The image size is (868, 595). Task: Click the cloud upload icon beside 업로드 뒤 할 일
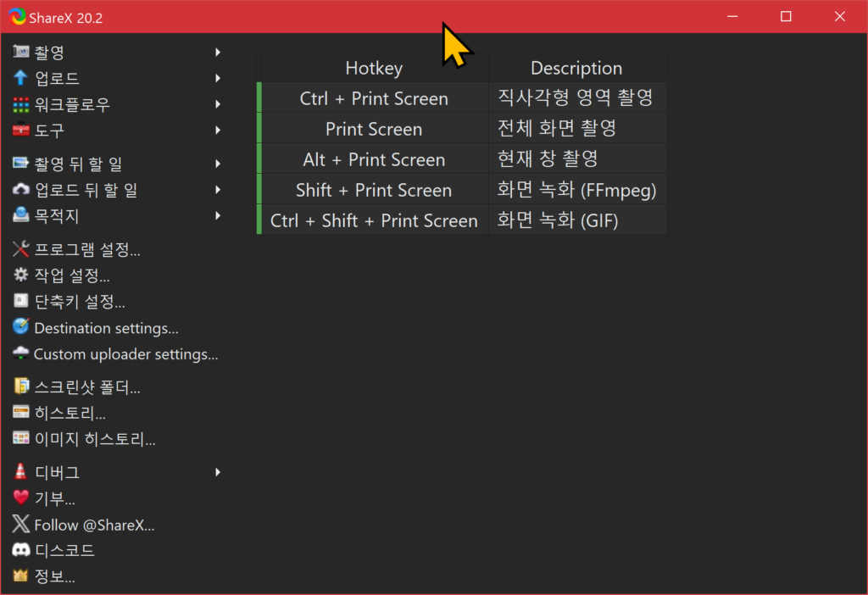21,189
